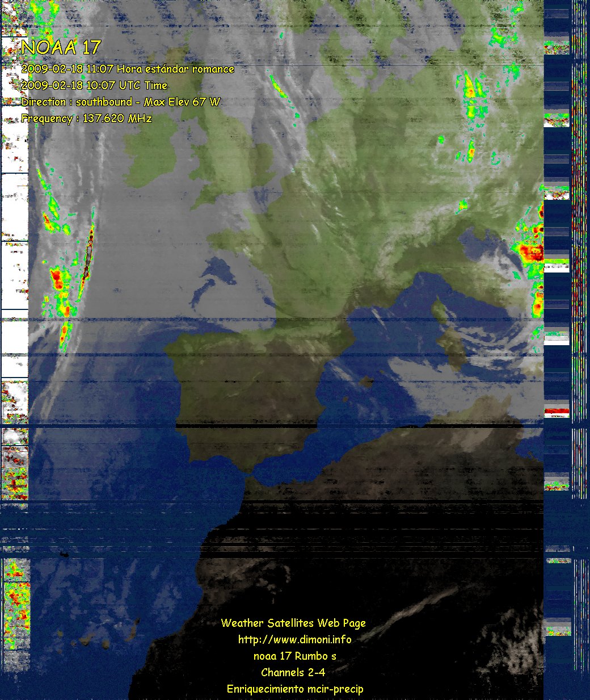Click the "NOAA 17" title text

[x=61, y=47]
